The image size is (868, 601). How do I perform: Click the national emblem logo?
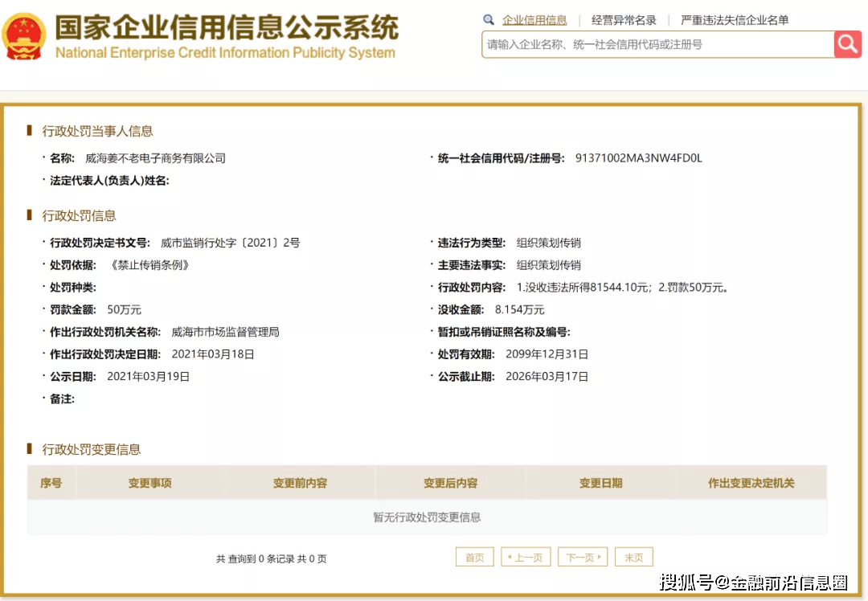click(24, 37)
